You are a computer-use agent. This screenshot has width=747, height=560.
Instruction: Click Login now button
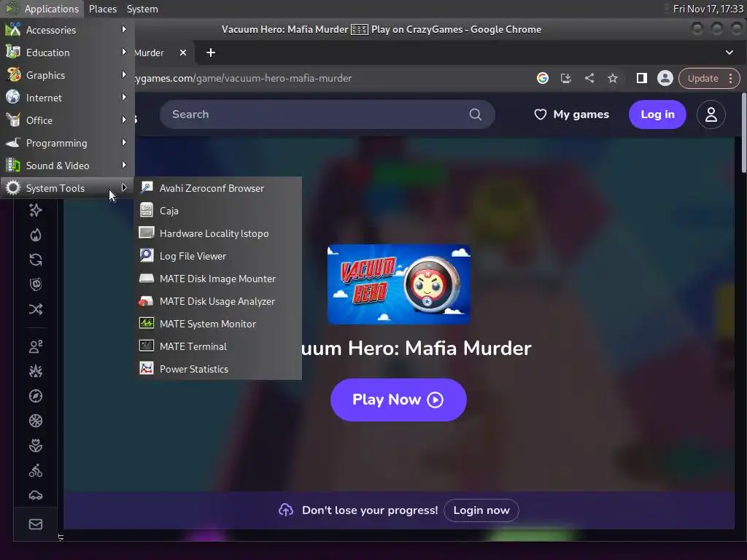(x=481, y=510)
